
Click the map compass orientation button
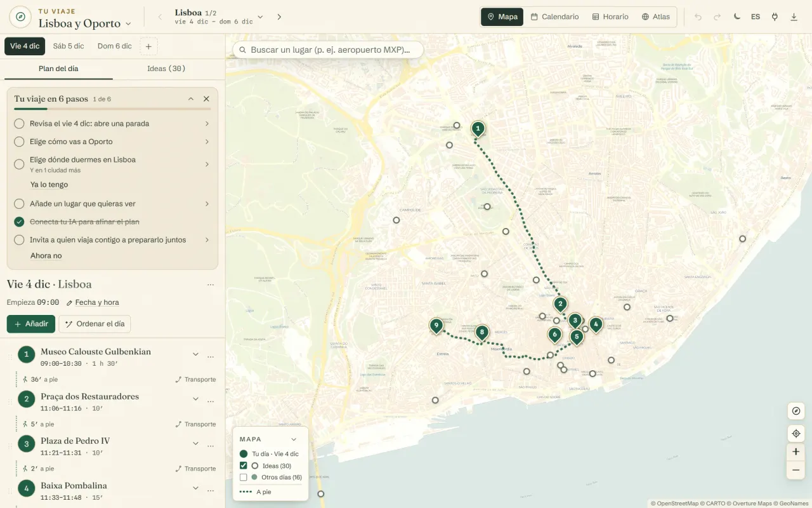point(796,411)
